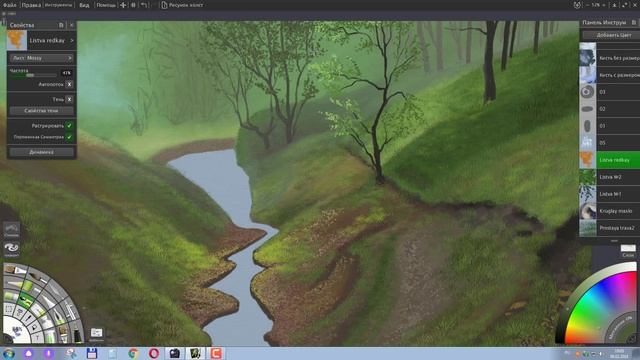Close the Свойства panel
Image resolution: width=640 pixels, height=360 pixels.
(71, 25)
